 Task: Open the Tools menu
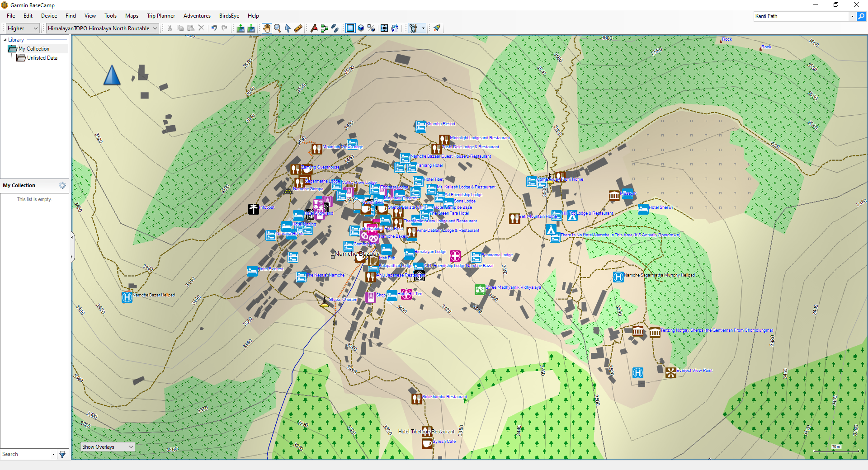[110, 16]
